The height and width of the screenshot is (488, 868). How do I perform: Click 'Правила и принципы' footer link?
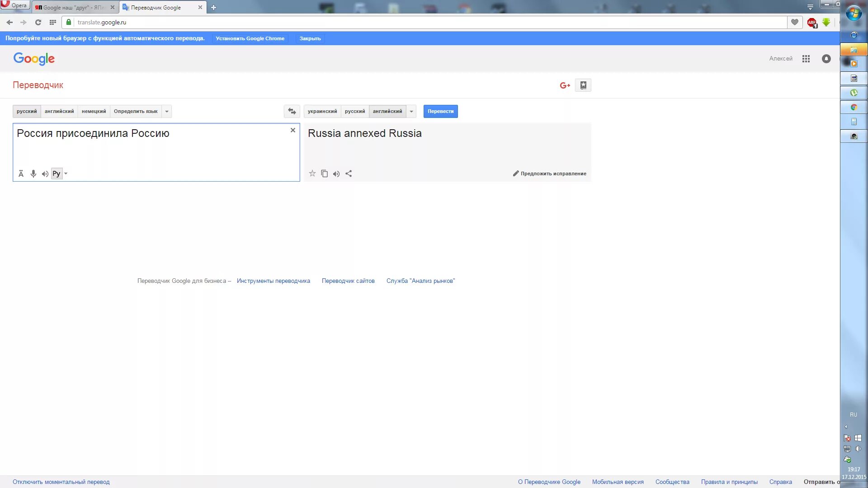coord(729,482)
